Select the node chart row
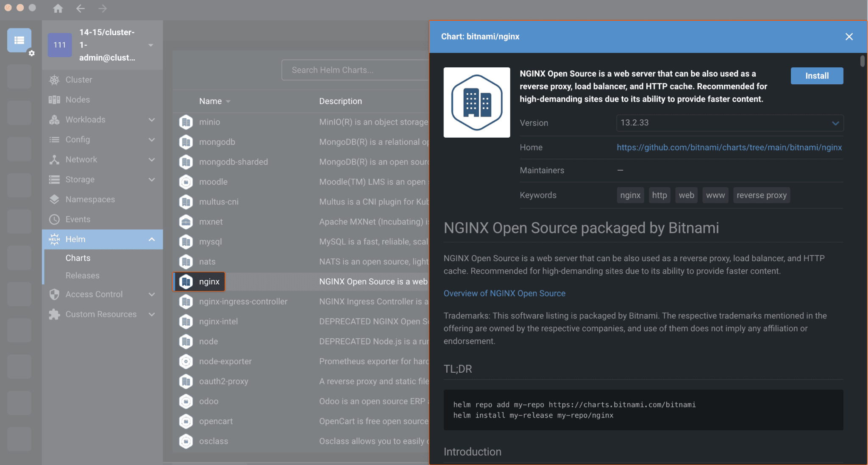 (x=301, y=341)
